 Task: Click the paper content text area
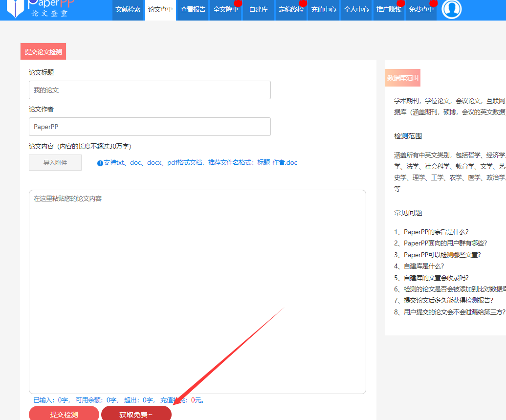198,292
